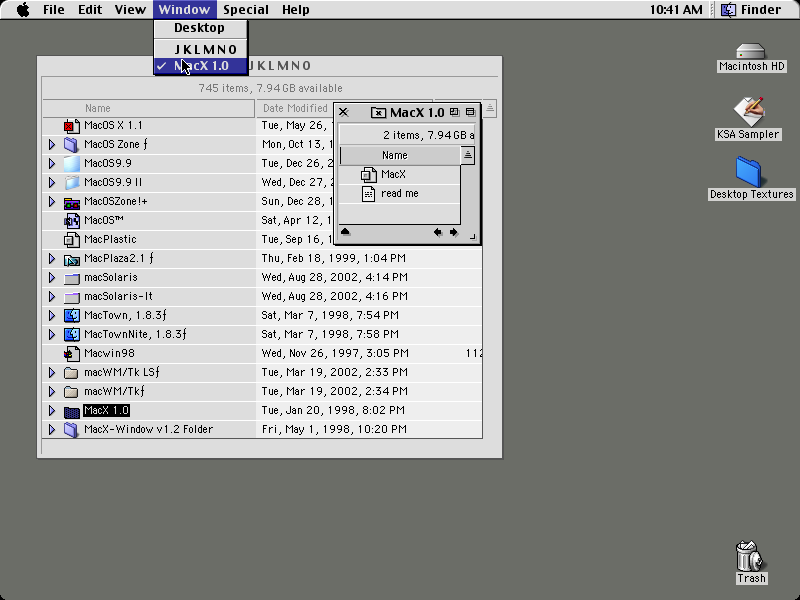Collapse the MacX 1.0 window with windowshade box
800x600 pixels.
coord(470,112)
